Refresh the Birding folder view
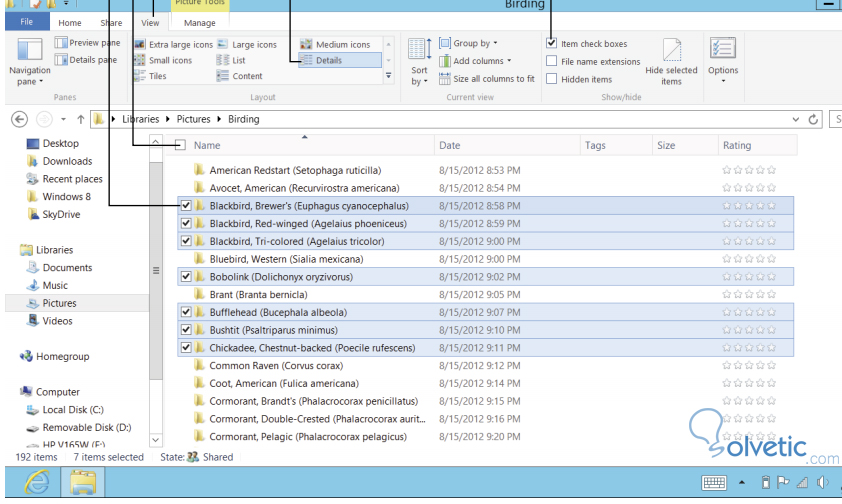Screen dimensions: 842x504 [x=813, y=119]
